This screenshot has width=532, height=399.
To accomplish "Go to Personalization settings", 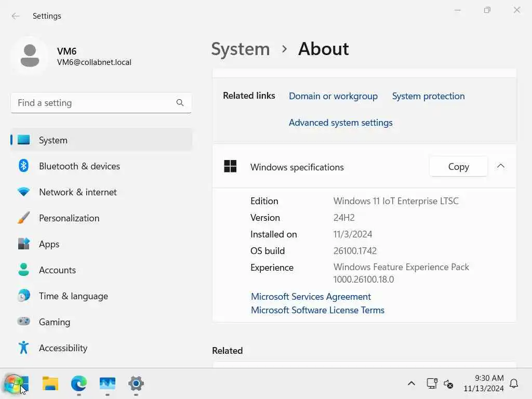I will (x=101, y=218).
